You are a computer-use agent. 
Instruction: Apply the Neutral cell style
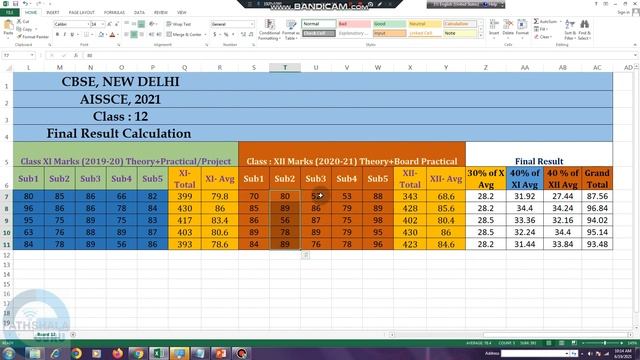(x=424, y=24)
